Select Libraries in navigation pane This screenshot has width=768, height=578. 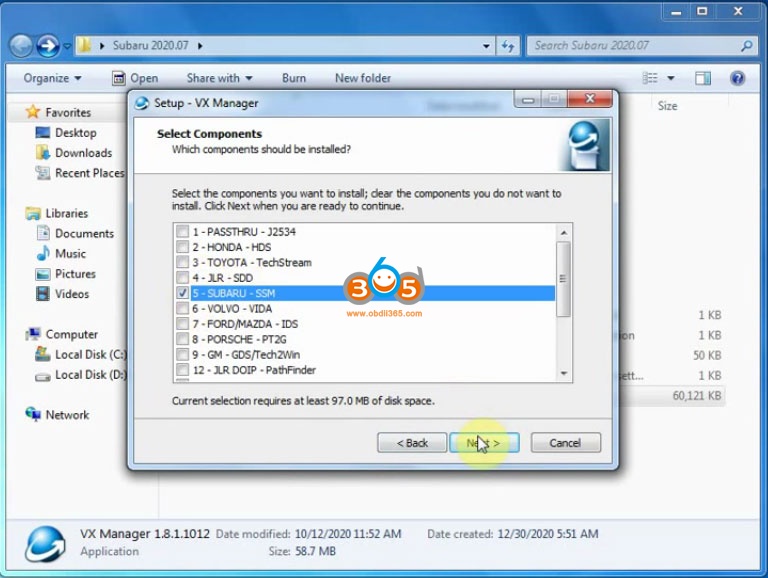[x=67, y=214]
